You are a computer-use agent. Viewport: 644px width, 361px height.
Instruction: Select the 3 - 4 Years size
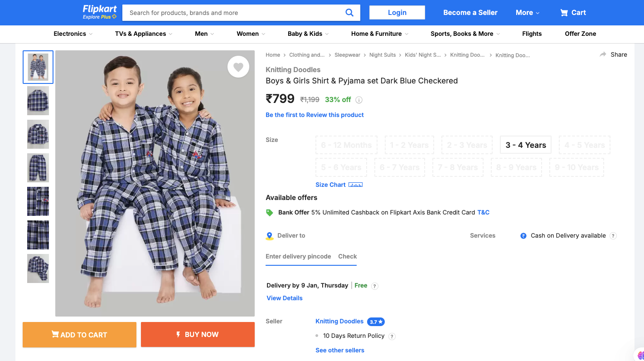(526, 145)
